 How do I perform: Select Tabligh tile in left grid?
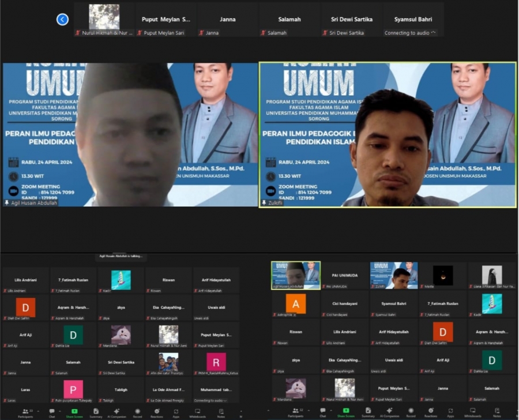point(121,389)
